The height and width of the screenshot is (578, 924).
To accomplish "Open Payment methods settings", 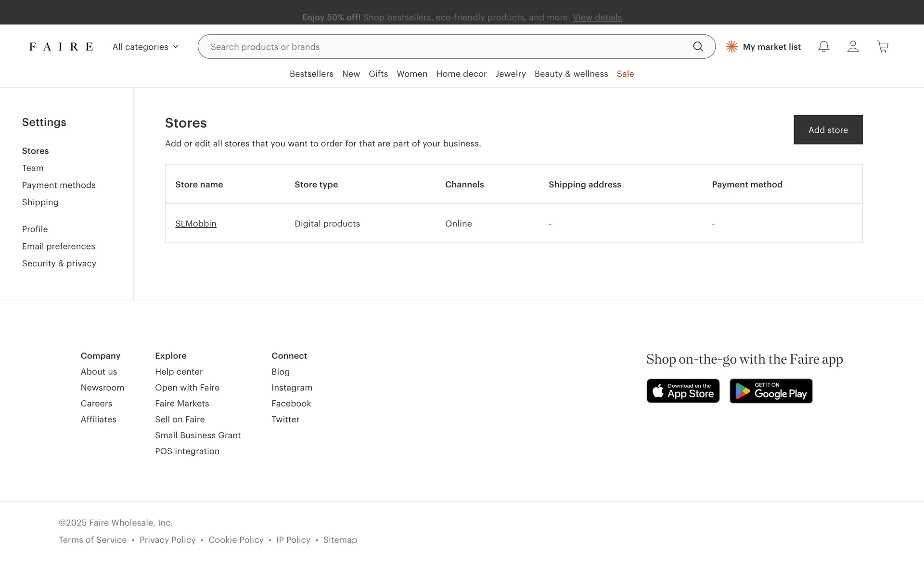I will point(59,185).
